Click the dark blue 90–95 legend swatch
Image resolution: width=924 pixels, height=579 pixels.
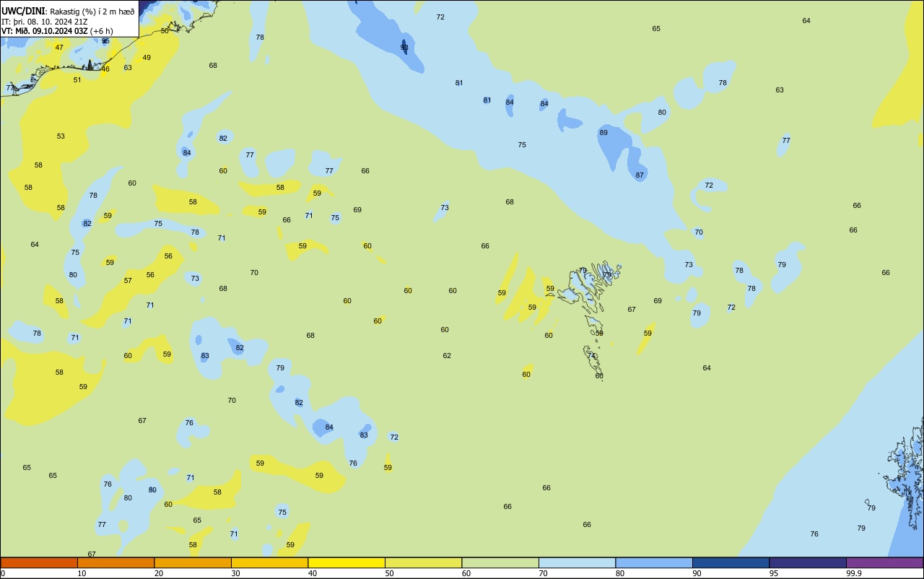tap(731, 562)
